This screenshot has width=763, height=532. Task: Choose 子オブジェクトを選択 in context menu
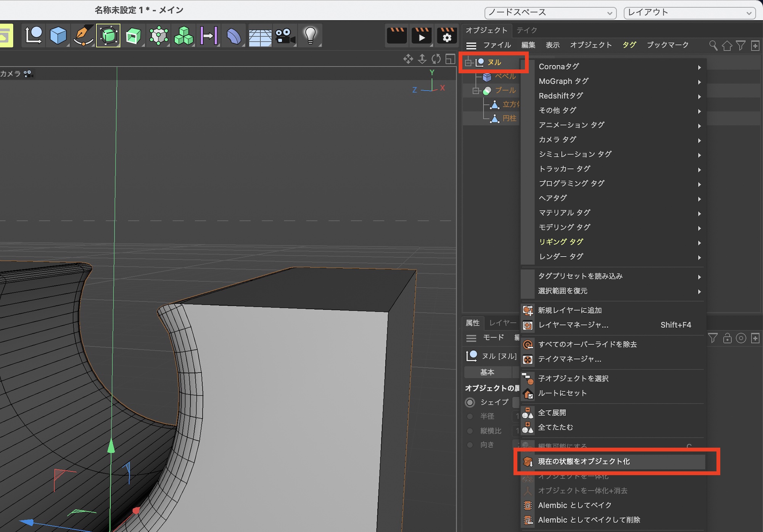[573, 379]
